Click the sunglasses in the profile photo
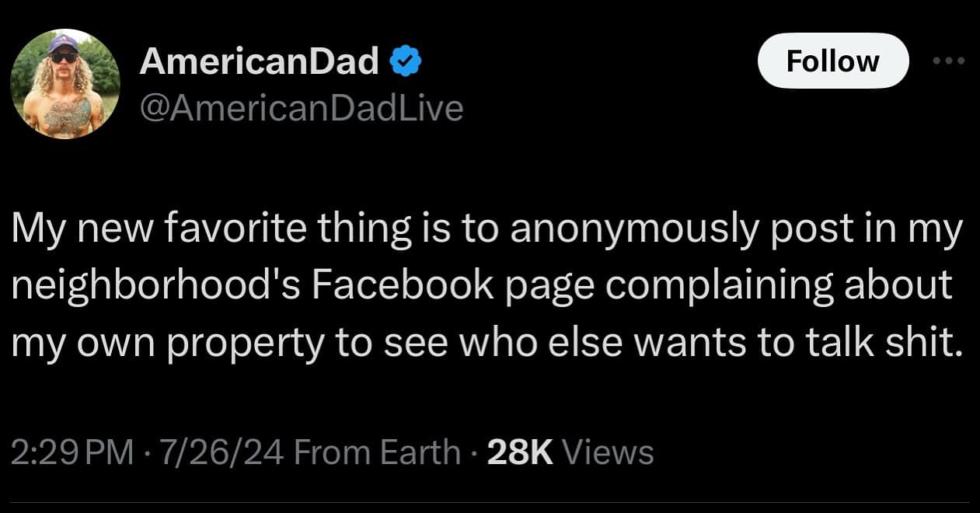The image size is (980, 513). click(64, 57)
